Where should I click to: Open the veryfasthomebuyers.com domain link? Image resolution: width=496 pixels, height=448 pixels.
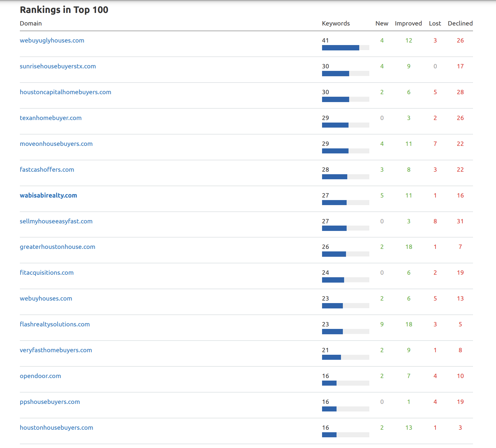[56, 350]
